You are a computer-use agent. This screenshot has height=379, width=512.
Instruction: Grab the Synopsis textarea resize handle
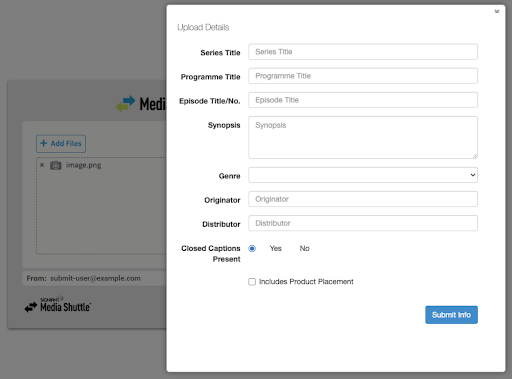pyautogui.click(x=475, y=156)
